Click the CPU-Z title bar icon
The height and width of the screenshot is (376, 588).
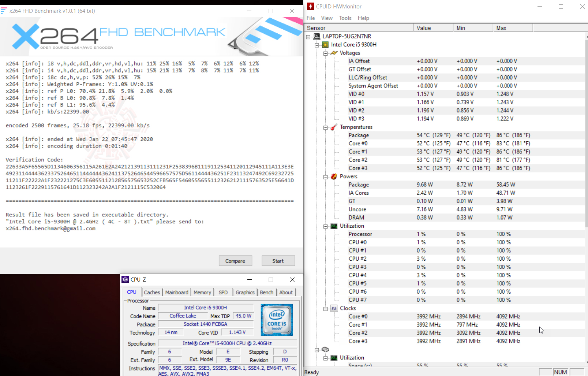(x=125, y=279)
